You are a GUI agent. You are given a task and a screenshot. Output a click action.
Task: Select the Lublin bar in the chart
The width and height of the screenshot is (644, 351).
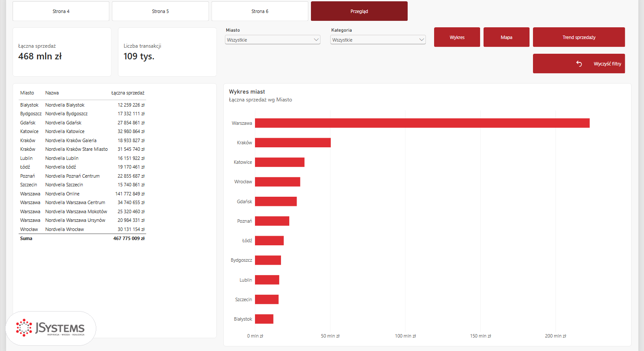[267, 280]
